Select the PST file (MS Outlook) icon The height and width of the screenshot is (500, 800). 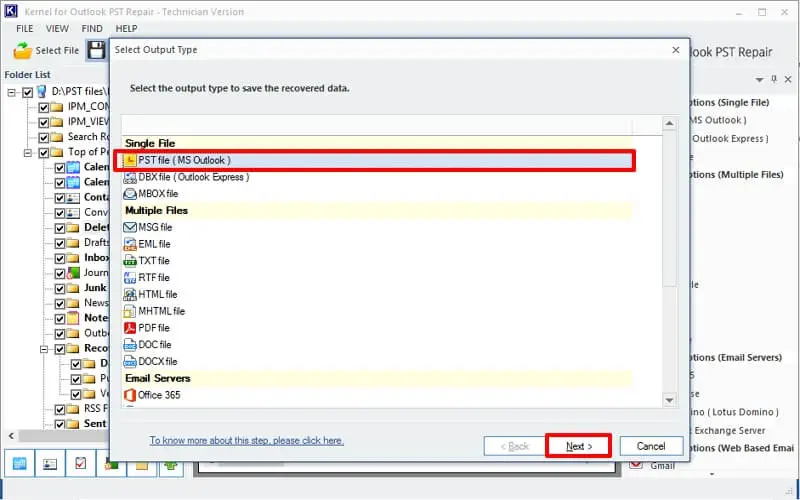(131, 161)
